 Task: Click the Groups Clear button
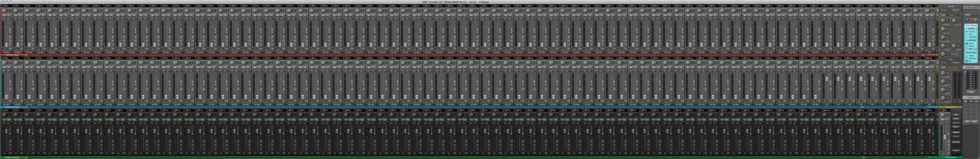974,121
